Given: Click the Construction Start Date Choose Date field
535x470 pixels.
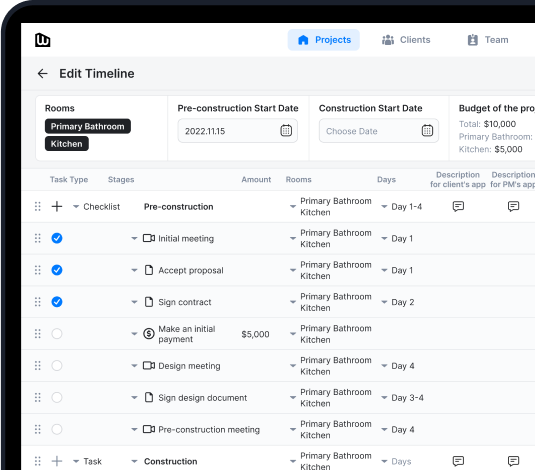Looking at the screenshot, I should (x=379, y=131).
